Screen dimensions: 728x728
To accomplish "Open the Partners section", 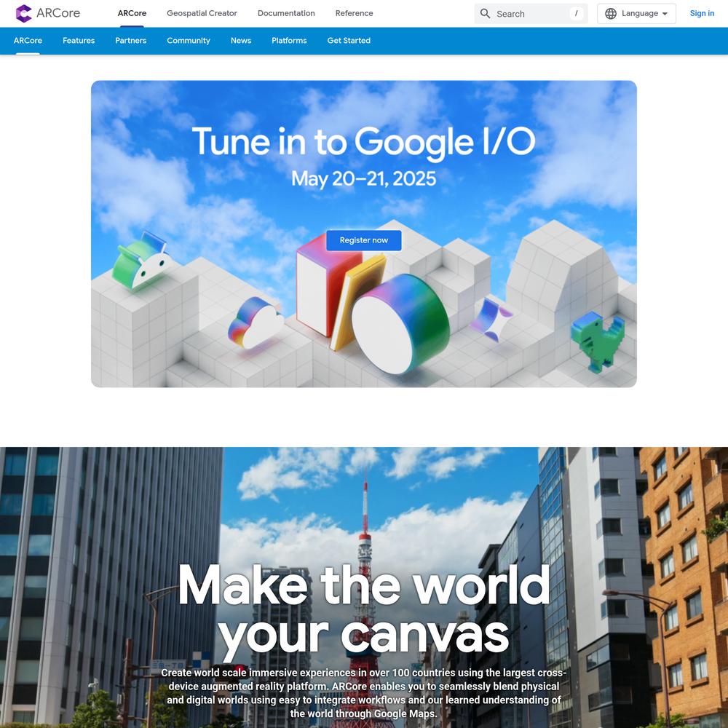I will [x=130, y=40].
